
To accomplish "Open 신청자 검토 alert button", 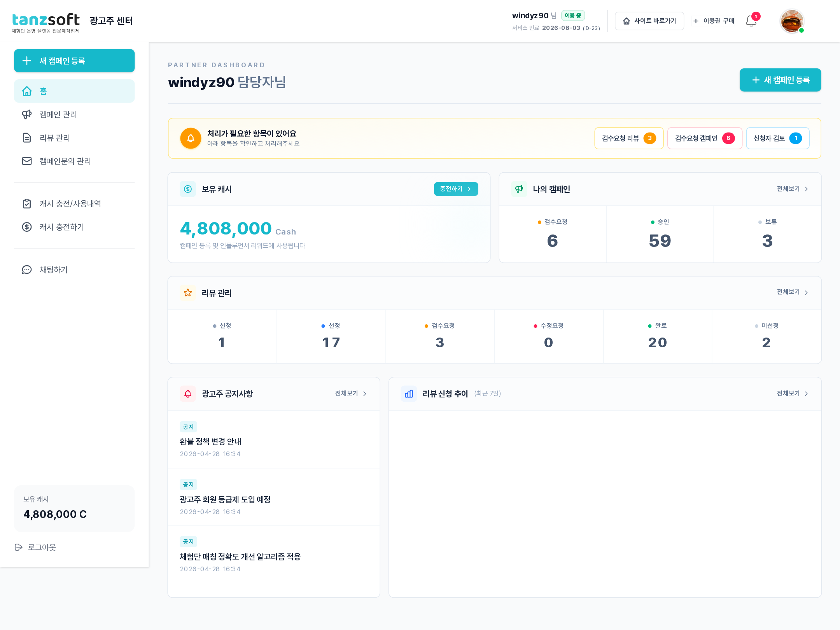I will 778,138.
